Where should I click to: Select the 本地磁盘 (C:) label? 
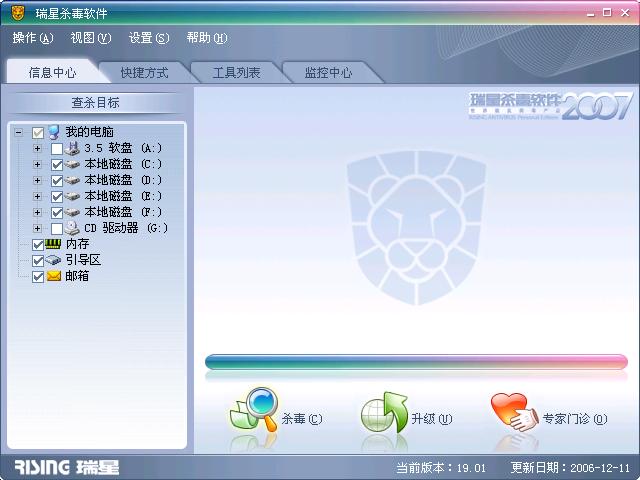point(123,164)
